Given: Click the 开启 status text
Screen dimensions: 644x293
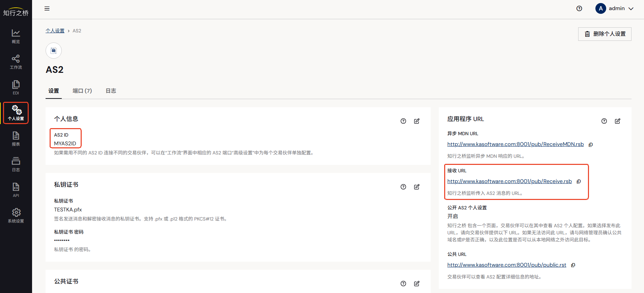Looking at the screenshot, I should point(453,216).
